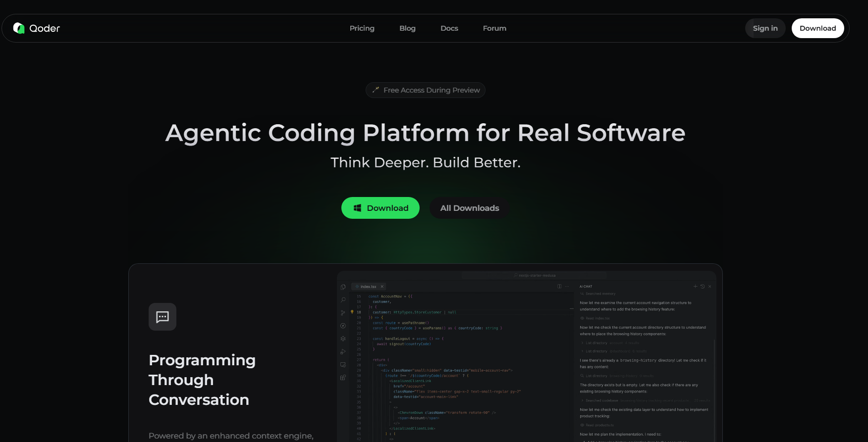Screen dimensions: 868x442
Task: Click List directory browsing-history entry
Action: pyautogui.click(x=617, y=376)
